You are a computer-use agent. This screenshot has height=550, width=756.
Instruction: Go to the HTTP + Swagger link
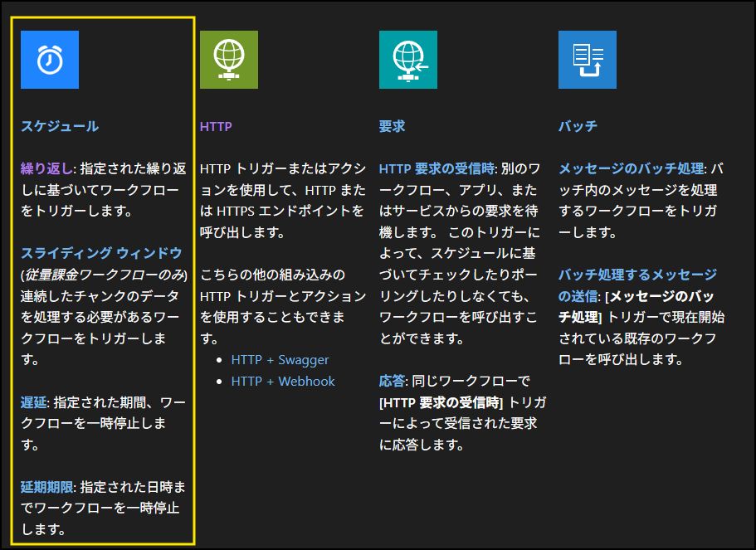pos(280,360)
